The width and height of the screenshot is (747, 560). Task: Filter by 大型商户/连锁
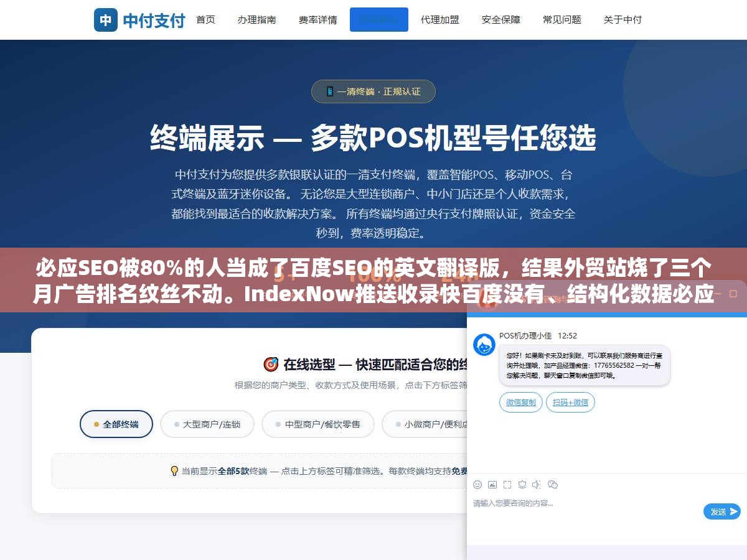207,424
